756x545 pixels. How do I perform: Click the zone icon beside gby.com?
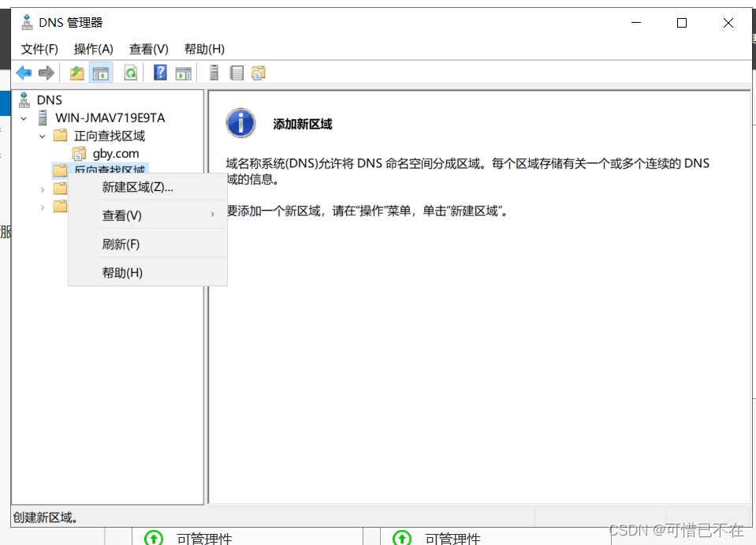[79, 153]
